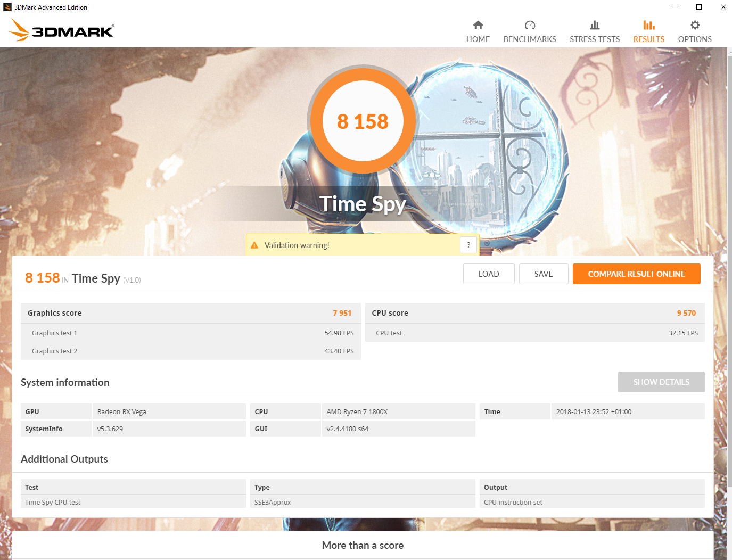Click the 8 158 score circle
Screen dimensions: 732x560
tap(363, 121)
